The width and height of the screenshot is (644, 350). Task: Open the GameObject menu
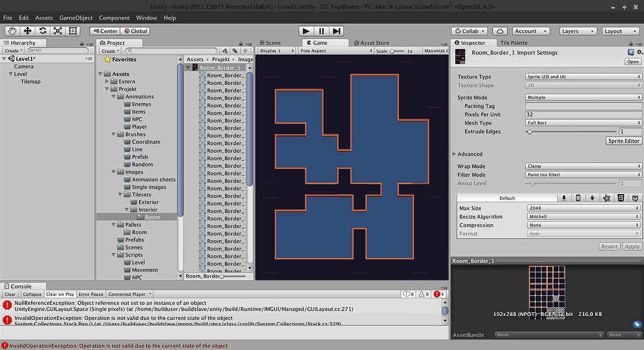75,18
